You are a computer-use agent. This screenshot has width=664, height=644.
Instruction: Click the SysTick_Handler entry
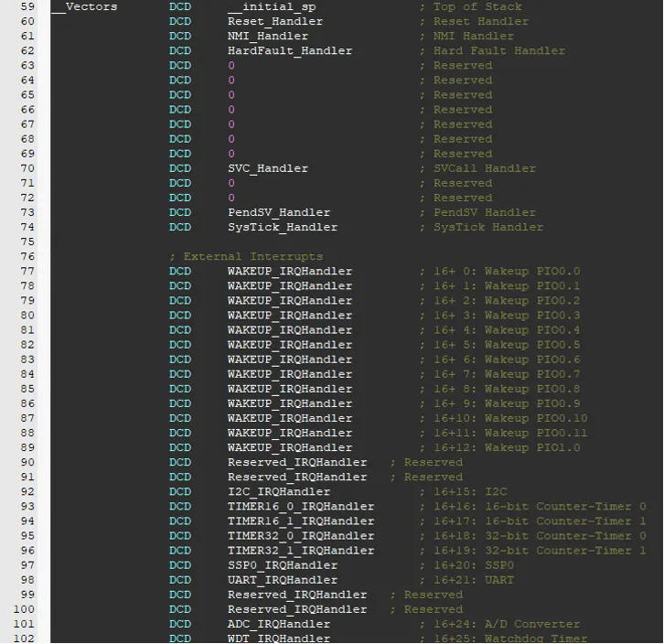(x=282, y=227)
